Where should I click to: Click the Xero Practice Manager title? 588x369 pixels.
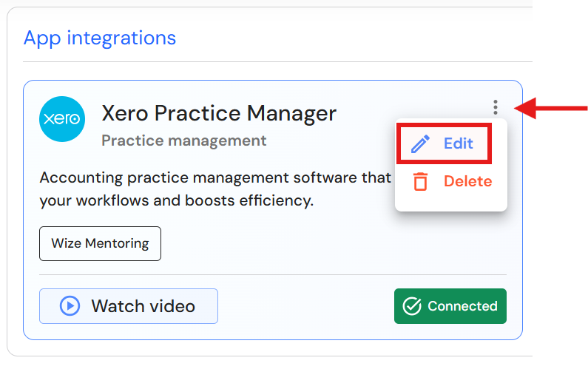point(219,113)
